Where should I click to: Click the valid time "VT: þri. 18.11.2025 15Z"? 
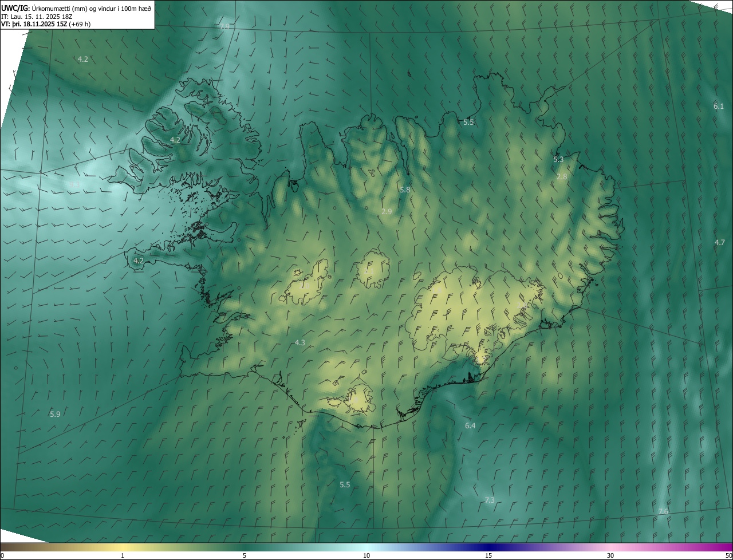click(34, 24)
